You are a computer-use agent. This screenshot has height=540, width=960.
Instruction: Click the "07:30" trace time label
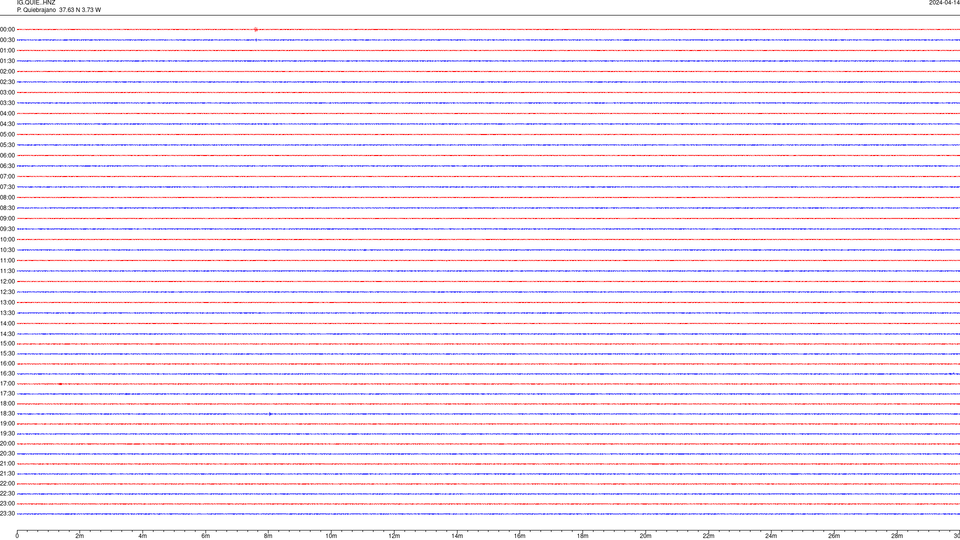[x=7, y=187]
